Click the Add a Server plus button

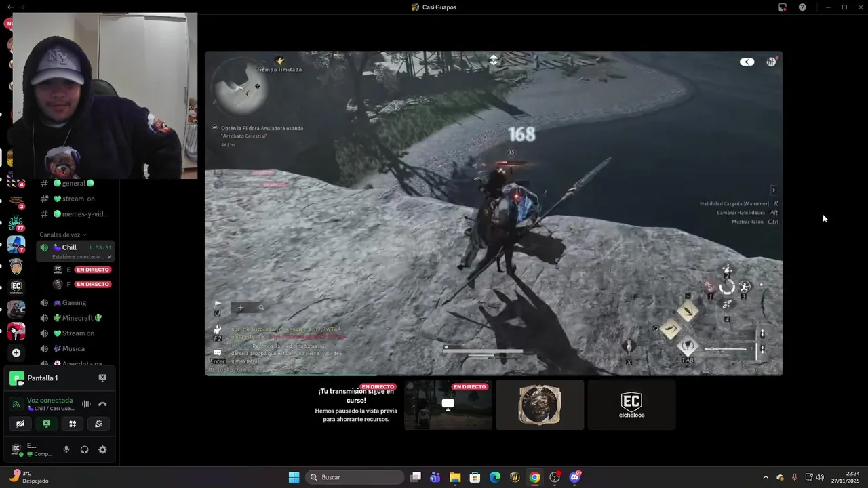pos(16,352)
